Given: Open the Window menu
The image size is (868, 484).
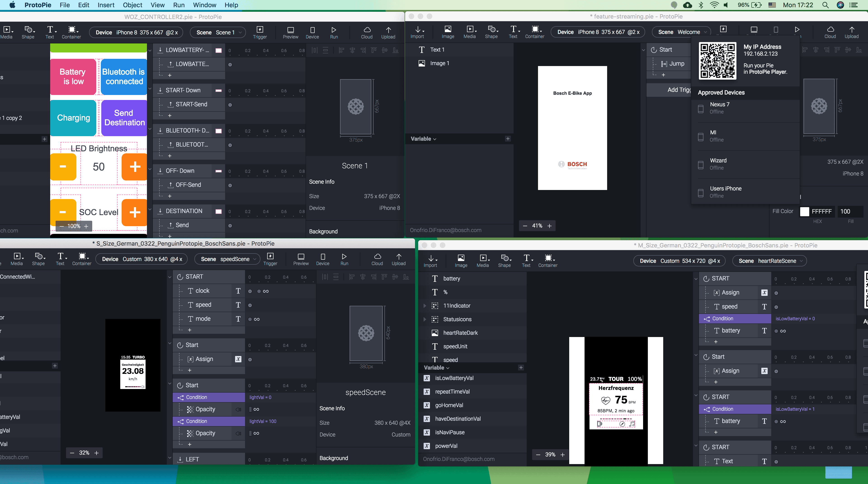Looking at the screenshot, I should (204, 5).
